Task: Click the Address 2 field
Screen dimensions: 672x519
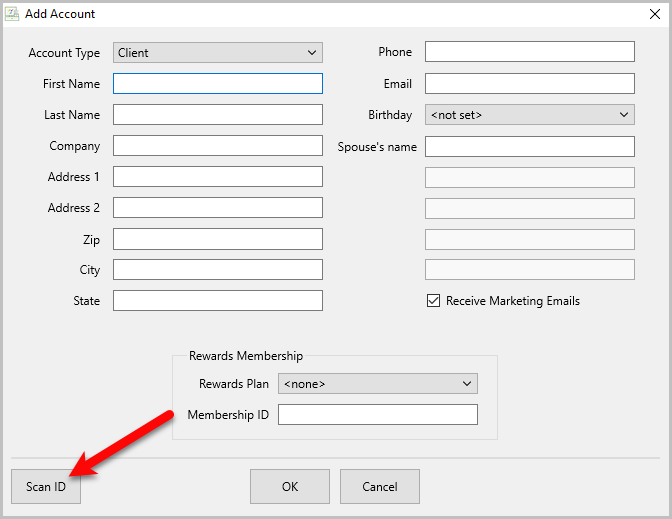Action: tap(218, 207)
